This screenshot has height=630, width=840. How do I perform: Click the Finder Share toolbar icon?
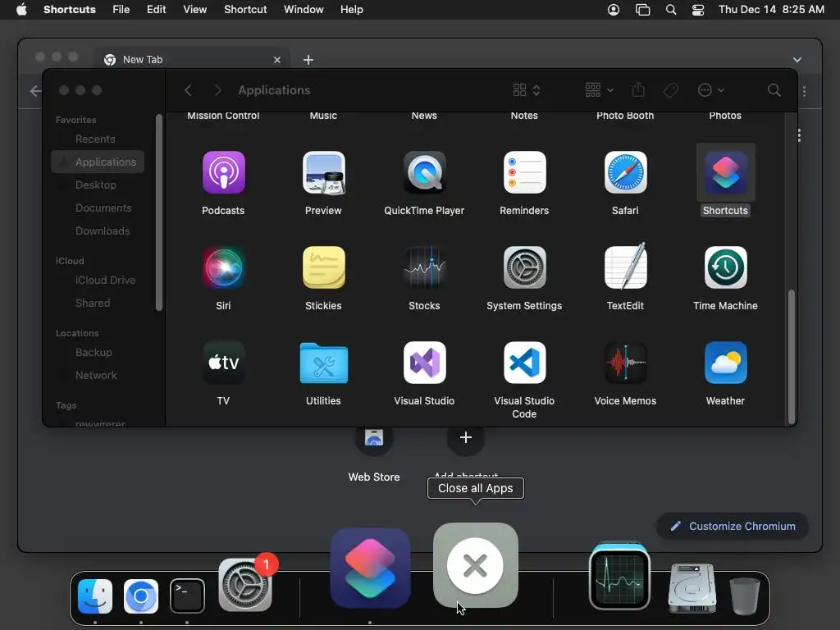638,89
